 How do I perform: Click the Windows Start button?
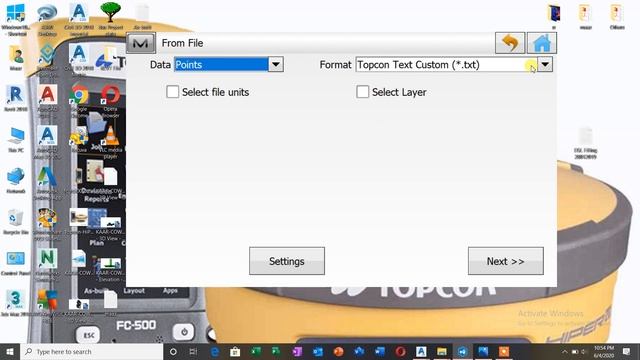tap(10, 351)
